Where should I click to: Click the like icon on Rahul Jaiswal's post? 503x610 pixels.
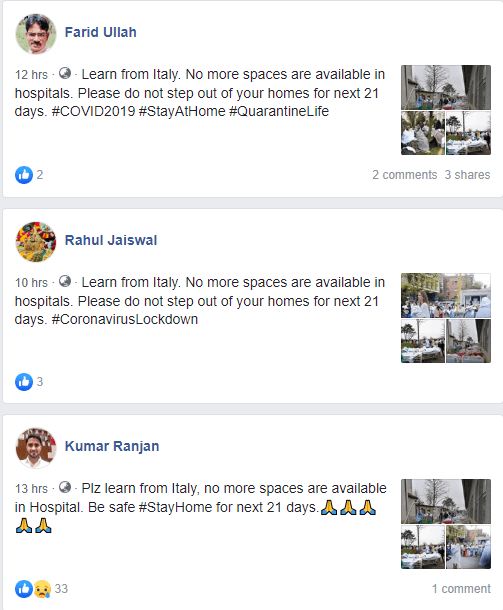pyautogui.click(x=24, y=382)
